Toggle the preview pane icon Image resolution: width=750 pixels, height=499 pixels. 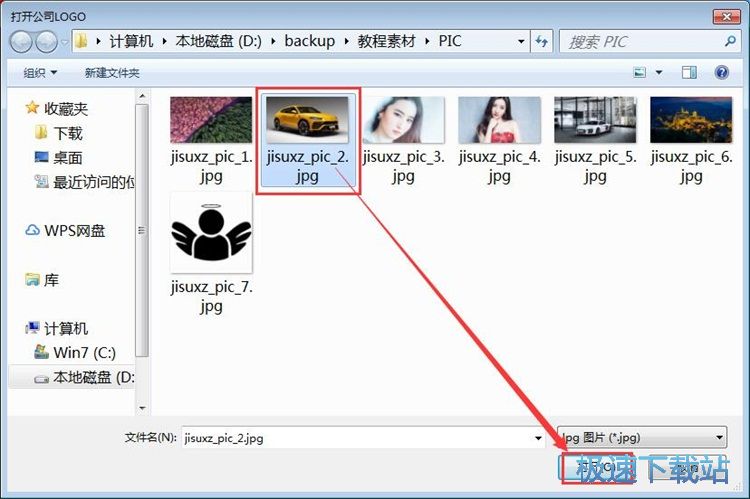pyautogui.click(x=689, y=73)
